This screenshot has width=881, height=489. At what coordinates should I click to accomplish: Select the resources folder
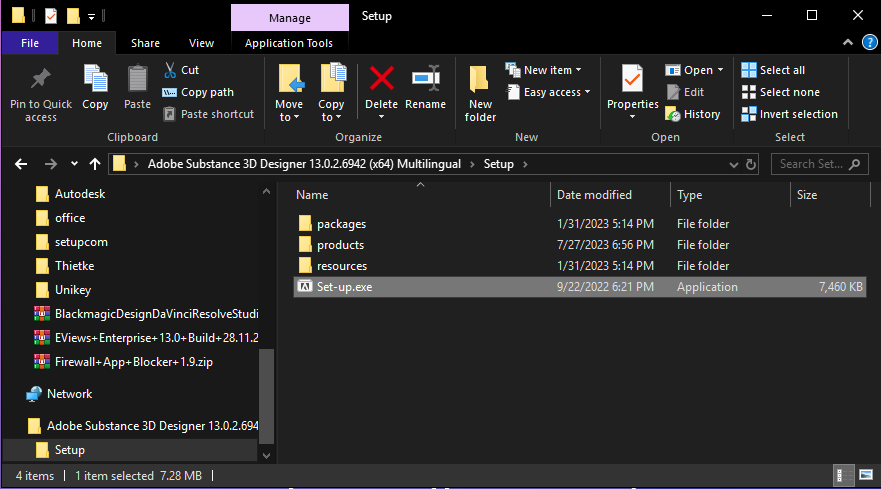(x=342, y=266)
